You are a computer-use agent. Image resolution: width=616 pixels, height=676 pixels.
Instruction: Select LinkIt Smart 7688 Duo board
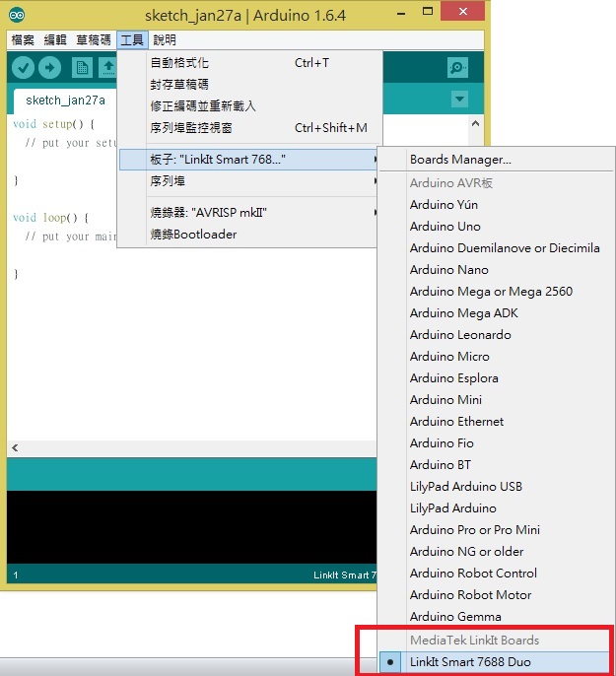click(x=494, y=662)
